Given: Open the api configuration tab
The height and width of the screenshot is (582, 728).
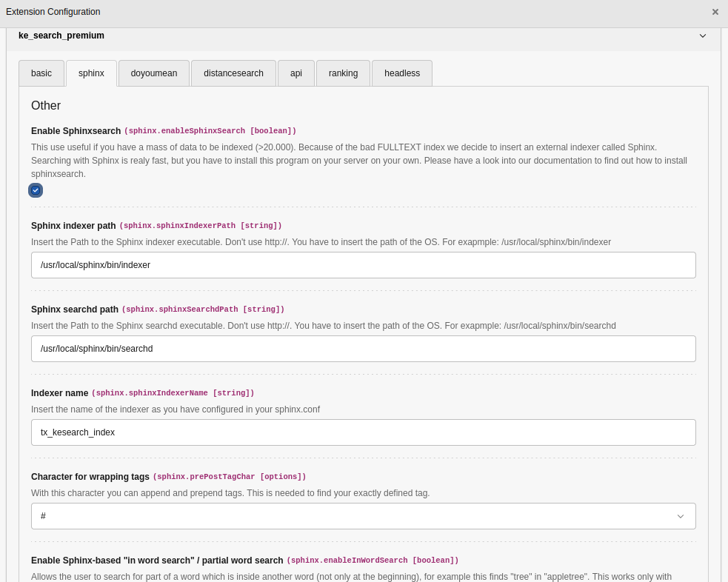Looking at the screenshot, I should click(295, 73).
